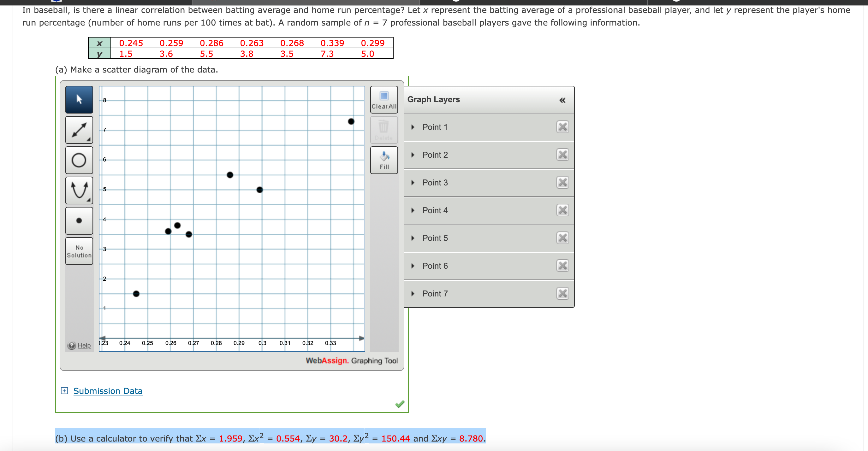Collapse the Graph Layers panel
This screenshot has width=868, height=451.
(562, 100)
